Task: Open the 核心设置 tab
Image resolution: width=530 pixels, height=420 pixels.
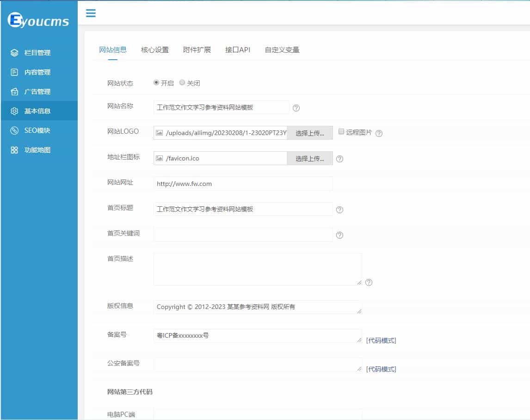Action: click(155, 49)
